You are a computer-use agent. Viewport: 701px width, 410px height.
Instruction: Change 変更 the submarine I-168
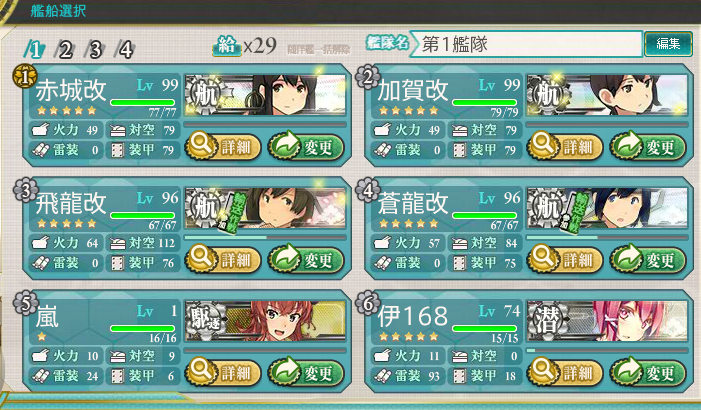648,372
